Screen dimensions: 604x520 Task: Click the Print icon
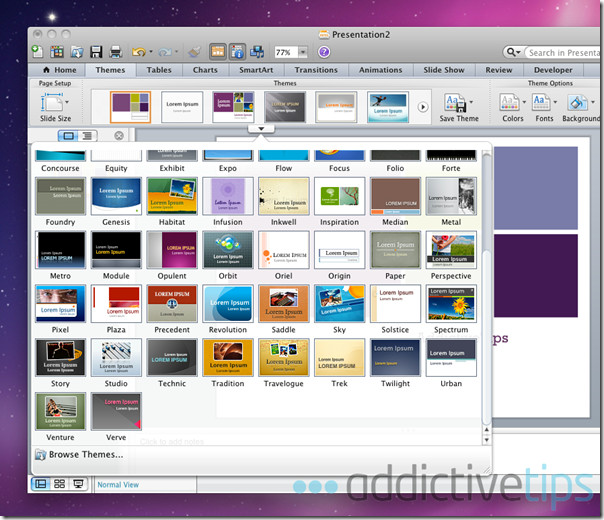tap(116, 52)
